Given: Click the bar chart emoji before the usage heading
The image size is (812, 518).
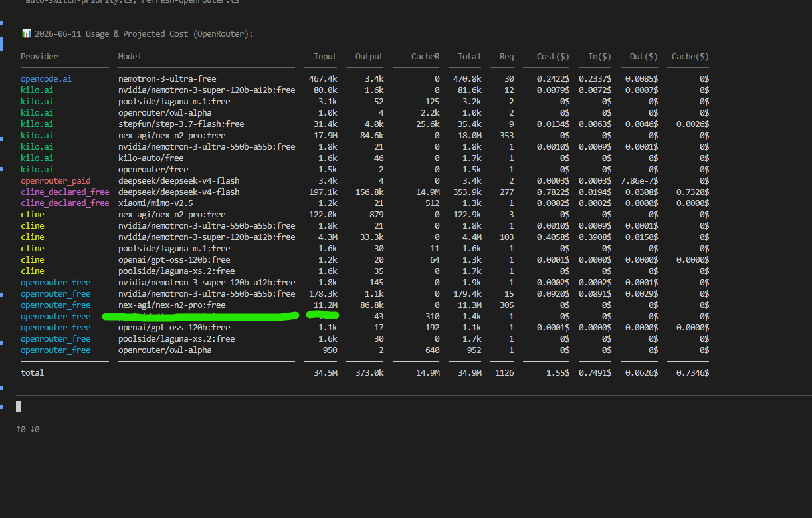Looking at the screenshot, I should [26, 33].
